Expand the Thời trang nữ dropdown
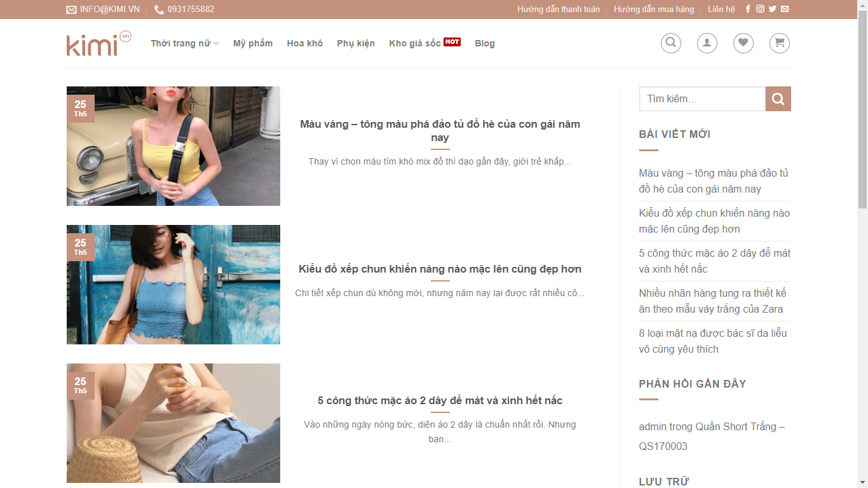 tap(184, 43)
